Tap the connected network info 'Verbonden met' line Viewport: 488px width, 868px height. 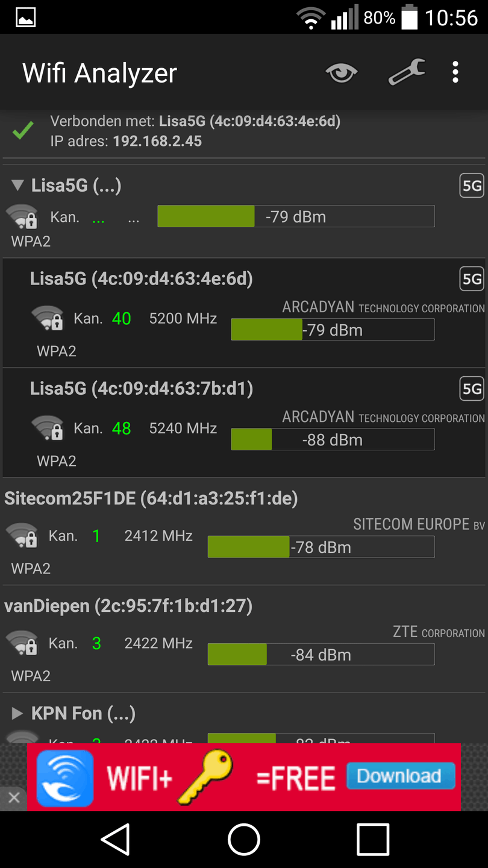point(195,122)
